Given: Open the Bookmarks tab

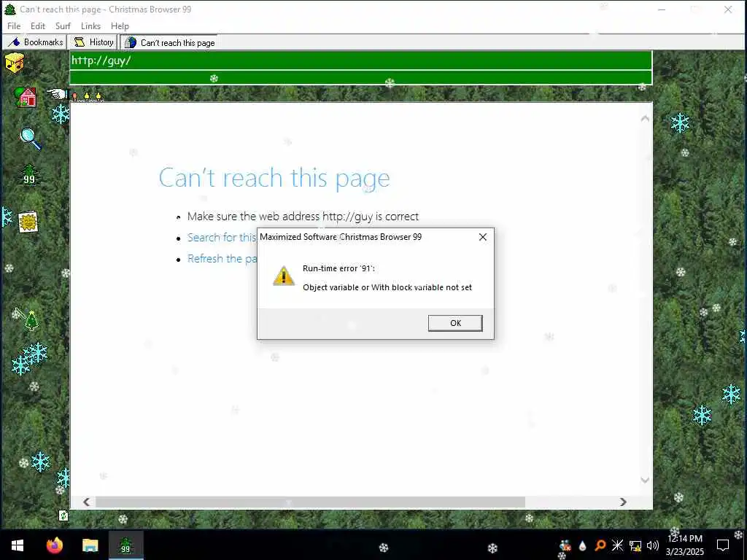Looking at the screenshot, I should pyautogui.click(x=36, y=42).
